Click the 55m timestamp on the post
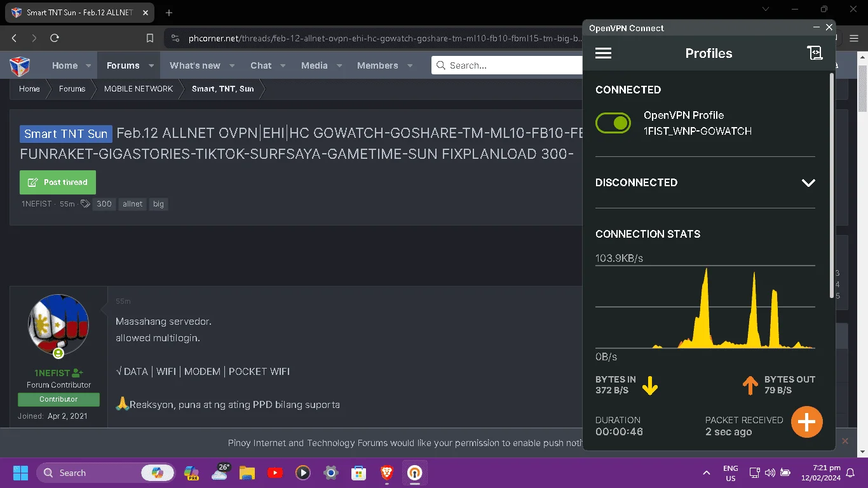The image size is (868, 488). (123, 301)
